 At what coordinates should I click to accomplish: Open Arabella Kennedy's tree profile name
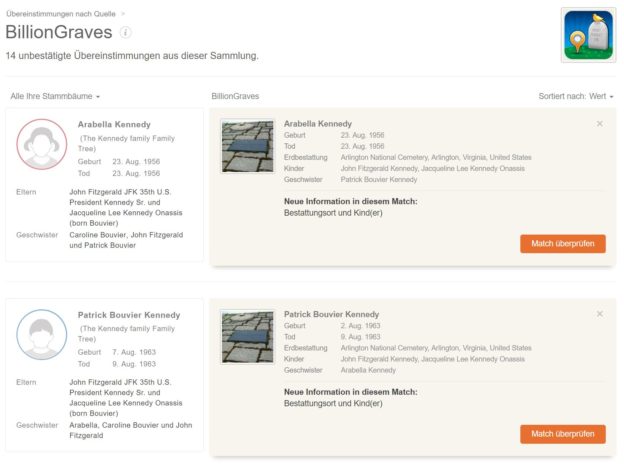click(114, 124)
